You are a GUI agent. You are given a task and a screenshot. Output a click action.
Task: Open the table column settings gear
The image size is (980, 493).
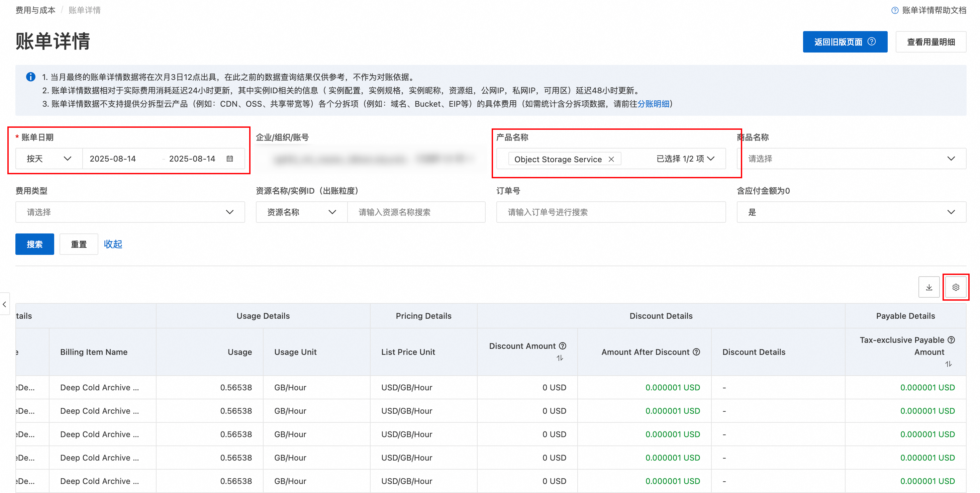point(955,287)
